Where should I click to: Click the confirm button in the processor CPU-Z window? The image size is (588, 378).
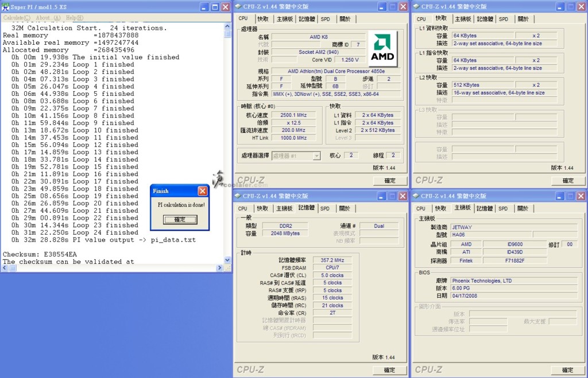coord(390,181)
